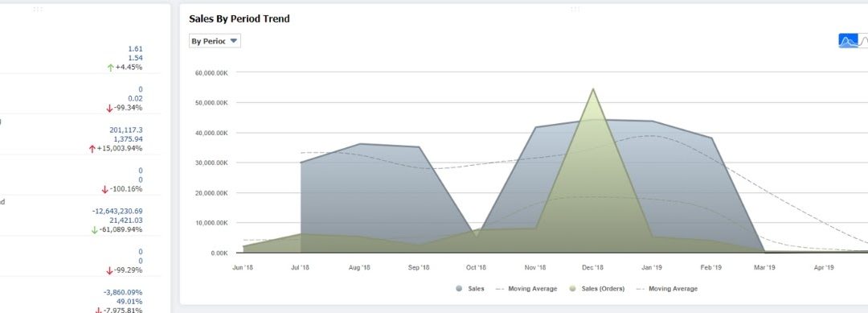Image resolution: width=868 pixels, height=313 pixels.
Task: Click the value 1.61
Action: point(135,49)
